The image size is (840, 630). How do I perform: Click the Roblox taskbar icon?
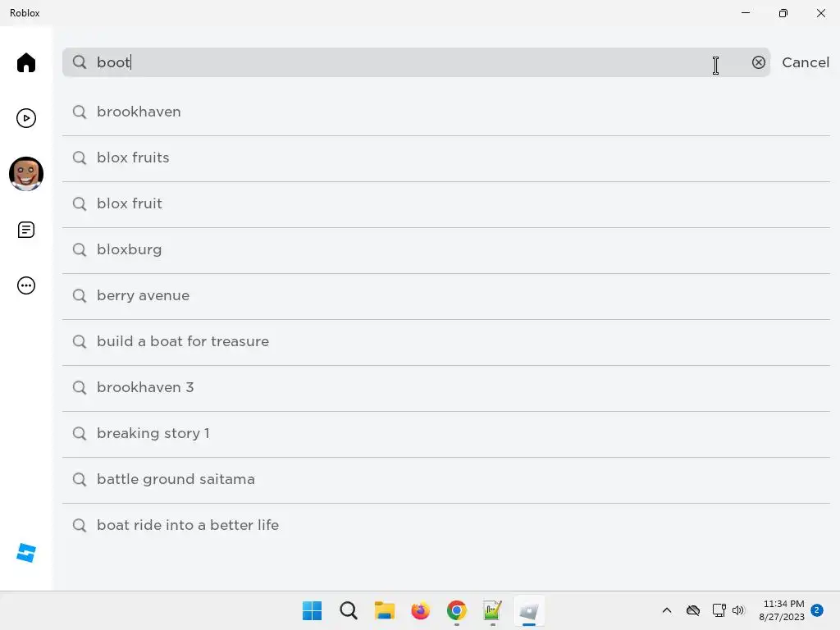(x=529, y=610)
